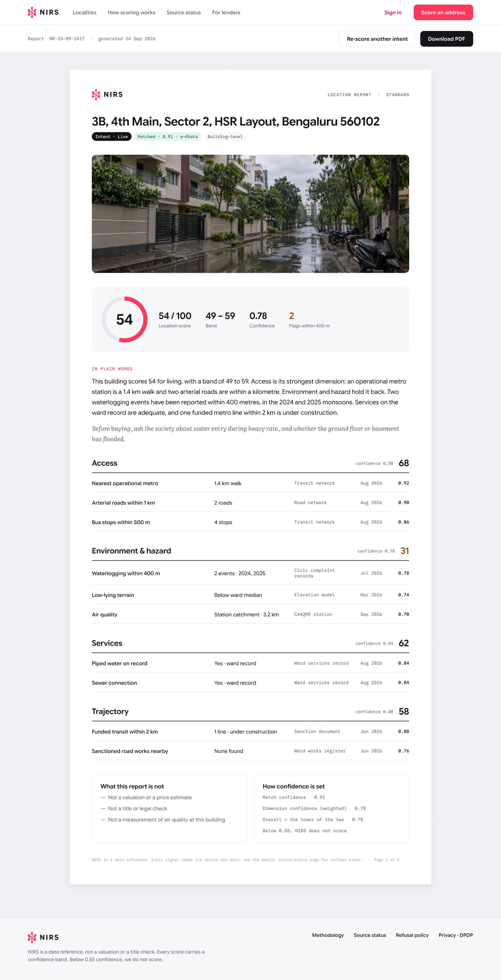Viewport: 501px width, 980px height.
Task: Click the Score an address button
Action: coord(443,13)
